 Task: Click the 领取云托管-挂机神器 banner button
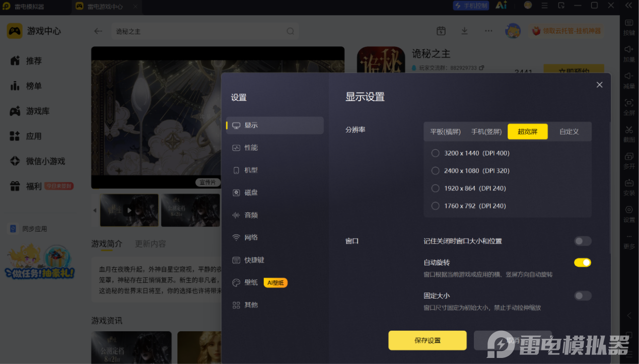coord(566,31)
